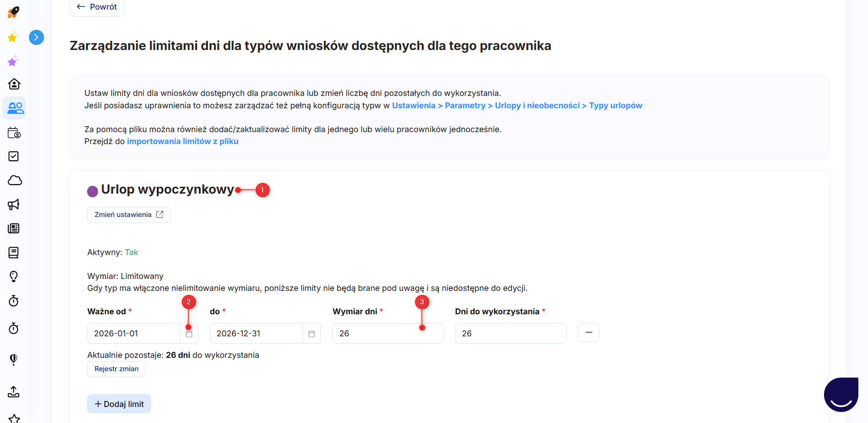Open the home icon in the sidebar
The height and width of the screenshot is (423, 868).
(x=14, y=84)
